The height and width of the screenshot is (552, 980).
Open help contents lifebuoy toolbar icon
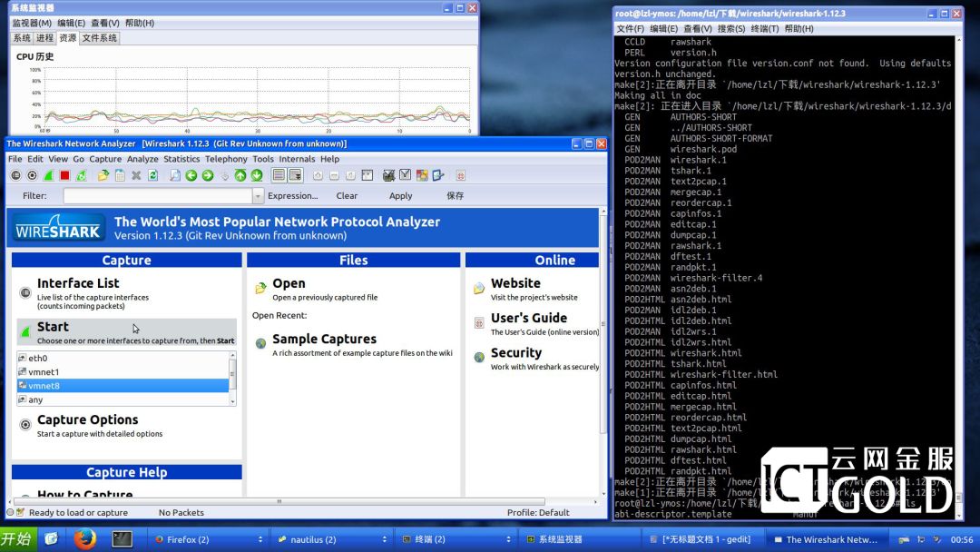461,175
